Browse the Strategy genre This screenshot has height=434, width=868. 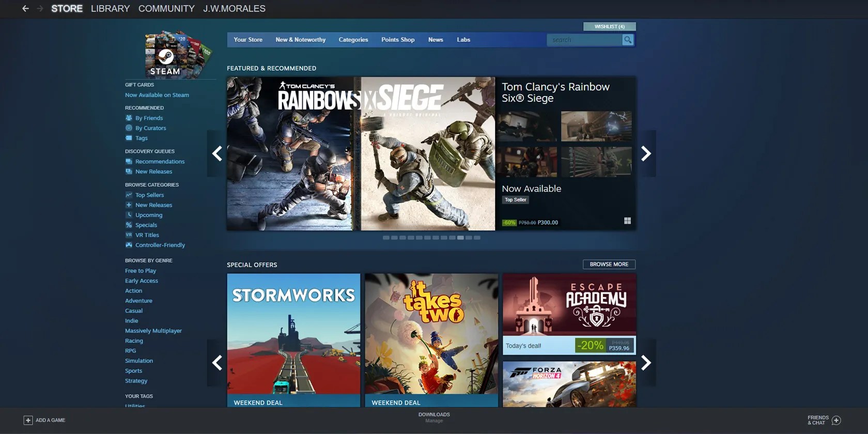136,381
